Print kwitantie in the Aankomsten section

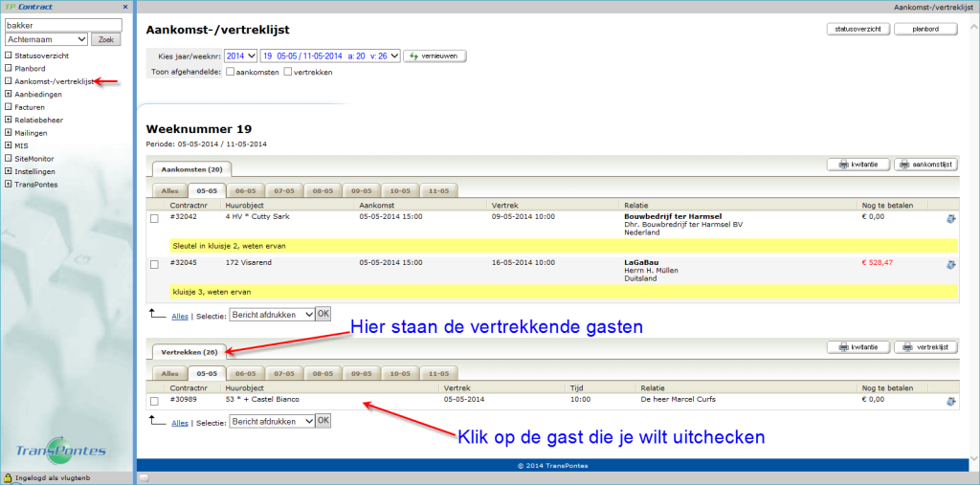[x=857, y=165]
